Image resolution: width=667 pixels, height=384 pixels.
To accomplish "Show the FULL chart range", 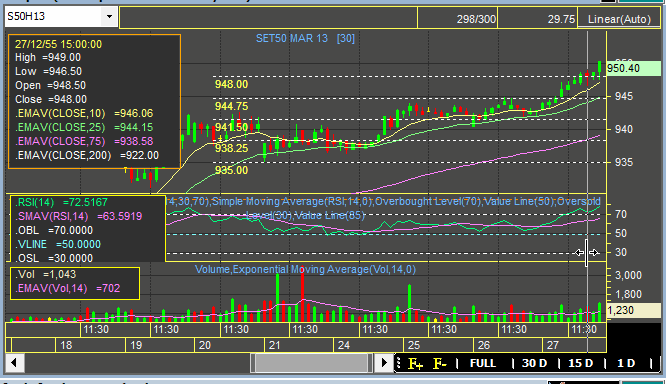I will pos(483,363).
